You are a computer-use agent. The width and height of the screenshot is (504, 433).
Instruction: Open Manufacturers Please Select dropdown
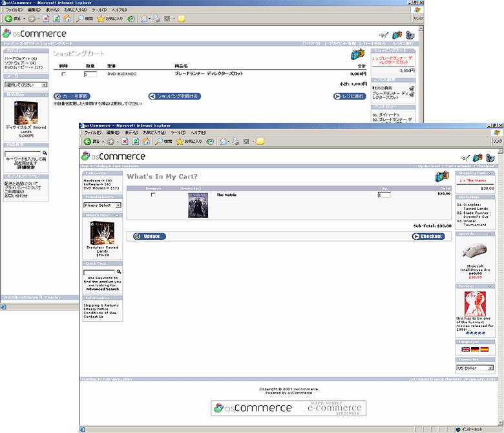pos(102,205)
